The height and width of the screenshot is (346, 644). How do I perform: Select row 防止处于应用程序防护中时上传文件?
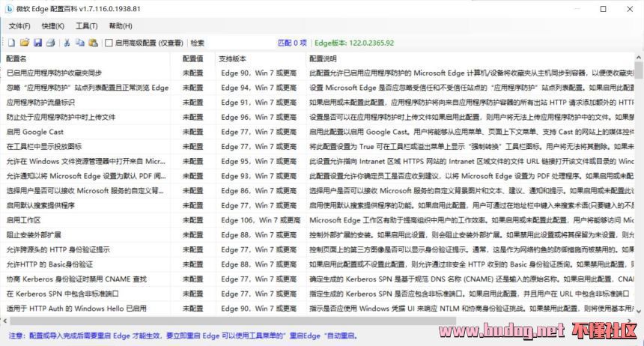click(x=318, y=117)
